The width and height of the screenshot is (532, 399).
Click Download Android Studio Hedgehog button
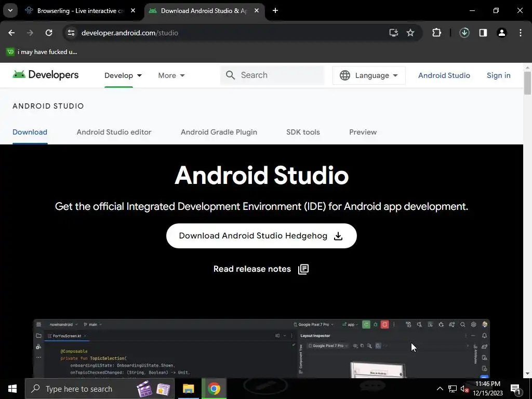[261, 236]
